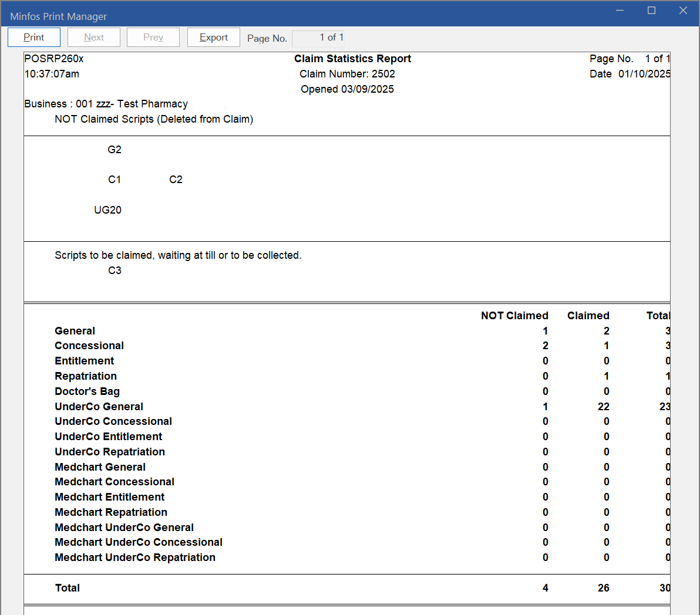Click the C2 script entry
This screenshot has height=615, width=700.
176,180
